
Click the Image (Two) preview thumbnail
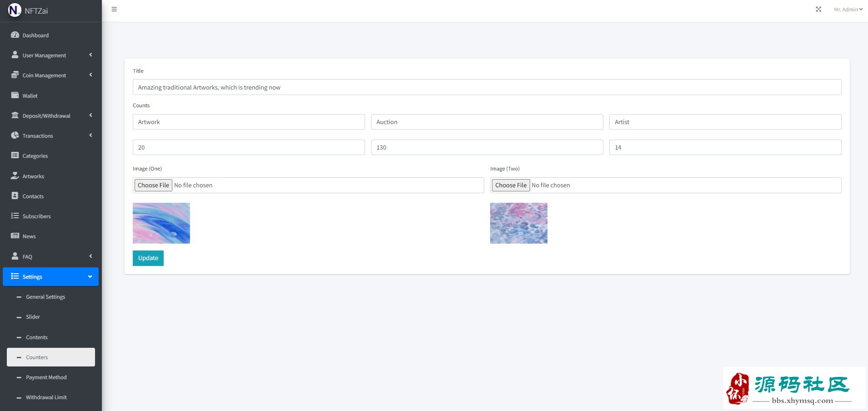[518, 223]
